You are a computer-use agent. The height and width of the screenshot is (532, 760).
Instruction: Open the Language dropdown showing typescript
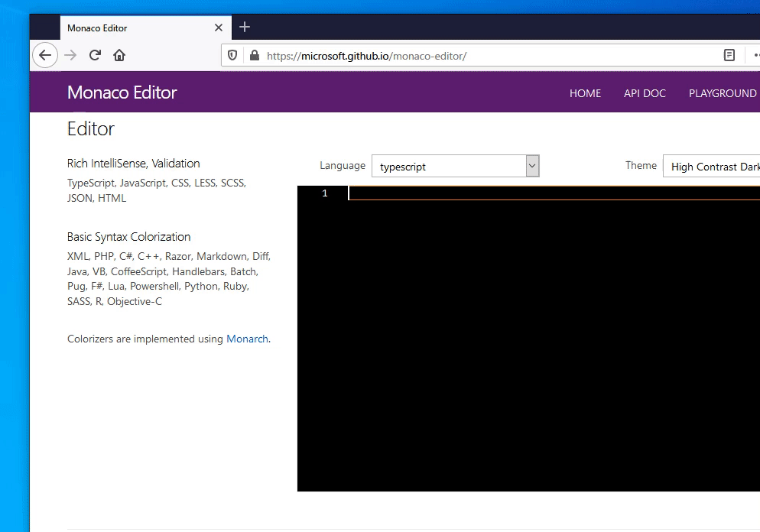point(456,166)
